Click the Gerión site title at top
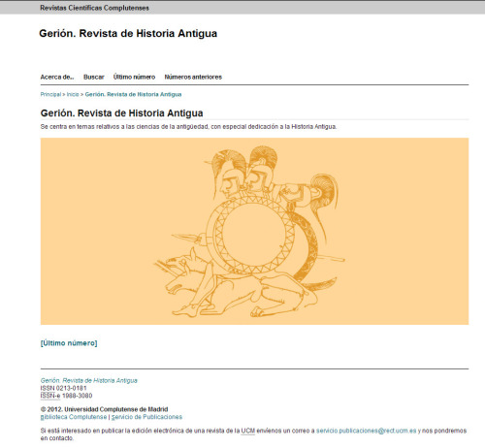This screenshot has height=448, width=485. [128, 33]
